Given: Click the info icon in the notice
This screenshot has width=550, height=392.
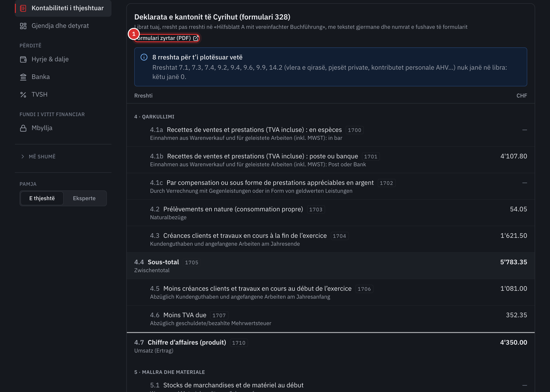Looking at the screenshot, I should [144, 57].
